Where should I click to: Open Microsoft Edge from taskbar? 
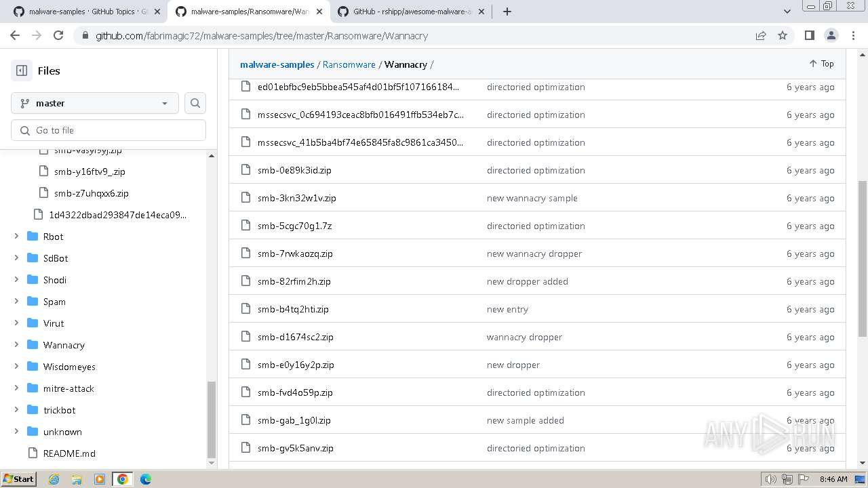145,479
